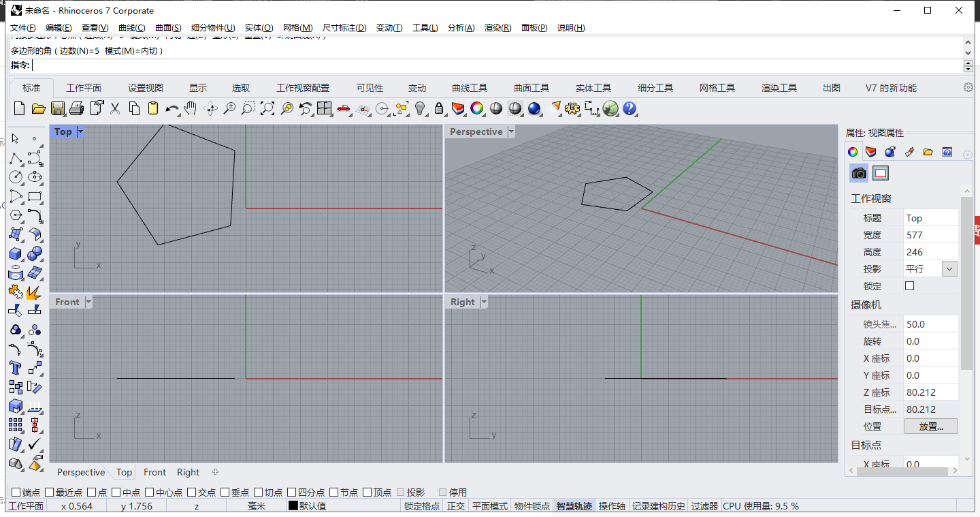Click the panel settings gear icon
Viewport: 980px width, 517px height.
point(968,155)
